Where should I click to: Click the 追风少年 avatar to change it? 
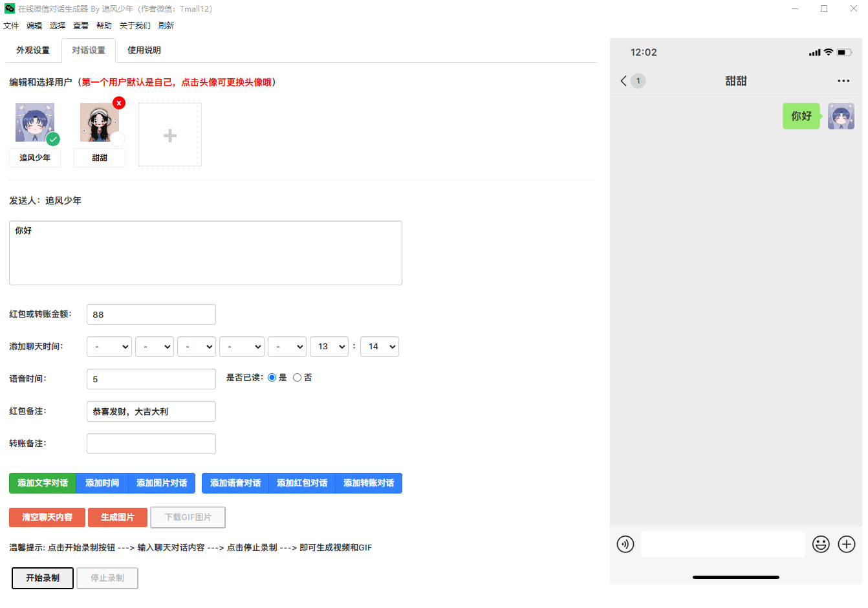[34, 122]
